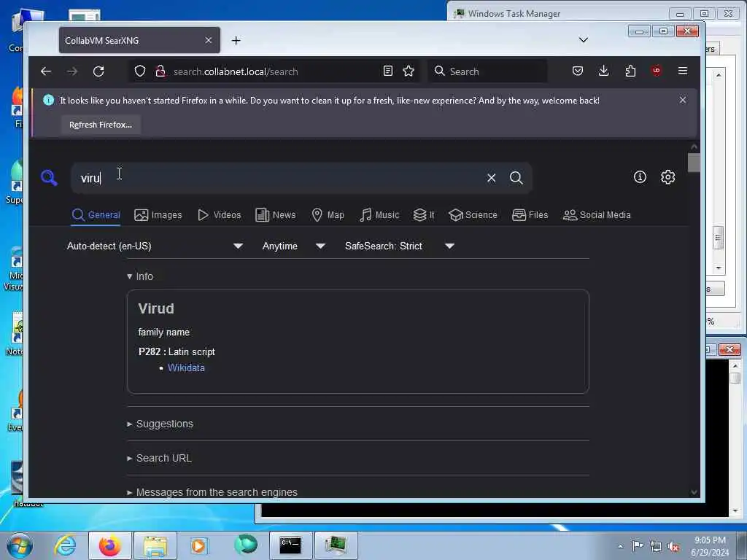Image resolution: width=747 pixels, height=560 pixels.
Task: Open the tracking protection shield icon
Action: pos(139,71)
